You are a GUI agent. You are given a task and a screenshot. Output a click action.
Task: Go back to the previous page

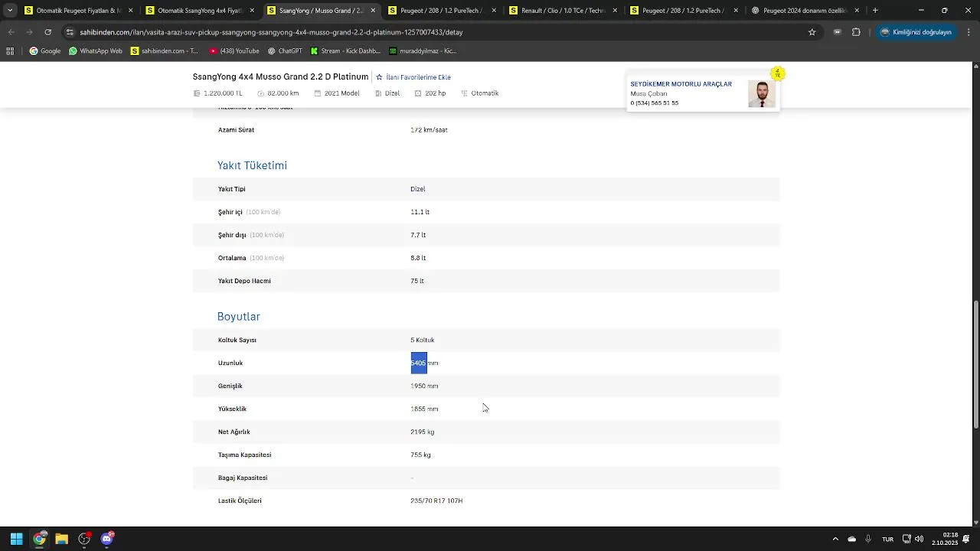(11, 32)
